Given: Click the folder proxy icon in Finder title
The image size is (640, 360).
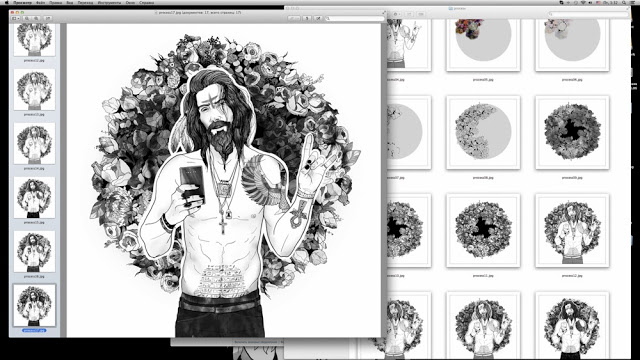Looking at the screenshot, I should click(451, 9).
